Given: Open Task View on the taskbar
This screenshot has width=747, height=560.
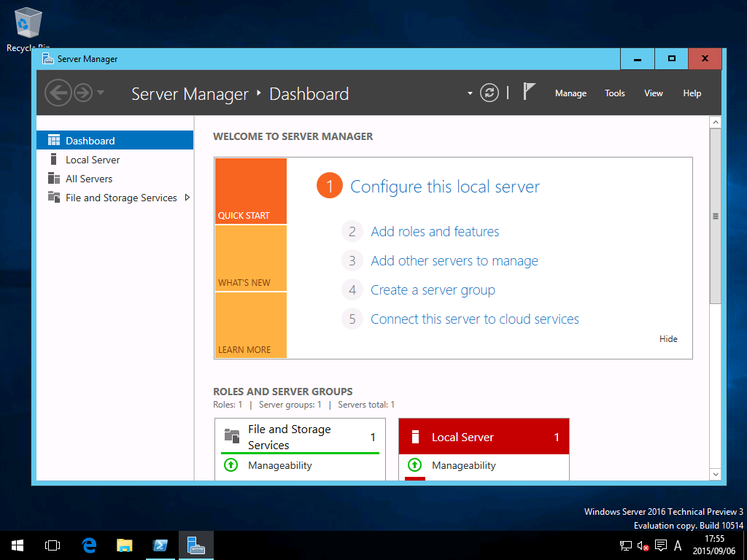Looking at the screenshot, I should [x=53, y=545].
